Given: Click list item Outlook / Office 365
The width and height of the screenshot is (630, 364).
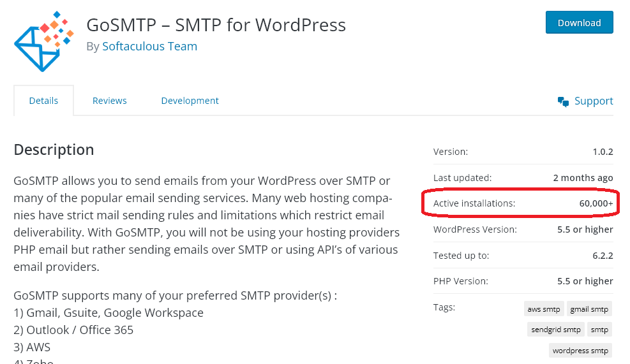Looking at the screenshot, I should click(73, 330).
